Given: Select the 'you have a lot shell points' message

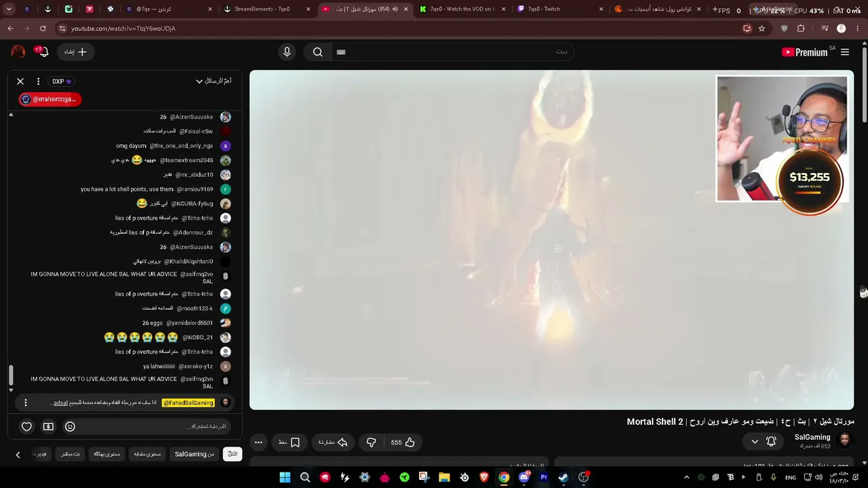Looking at the screenshot, I should 127,189.
